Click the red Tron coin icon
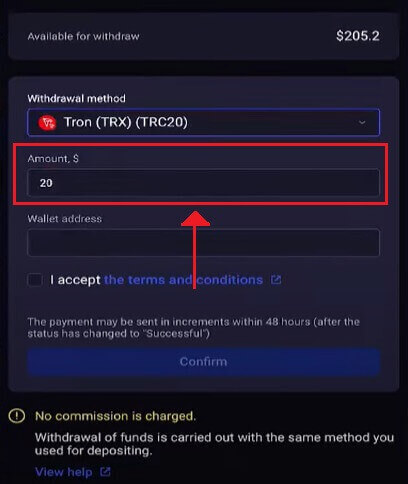This screenshot has height=484, width=408. point(47,123)
